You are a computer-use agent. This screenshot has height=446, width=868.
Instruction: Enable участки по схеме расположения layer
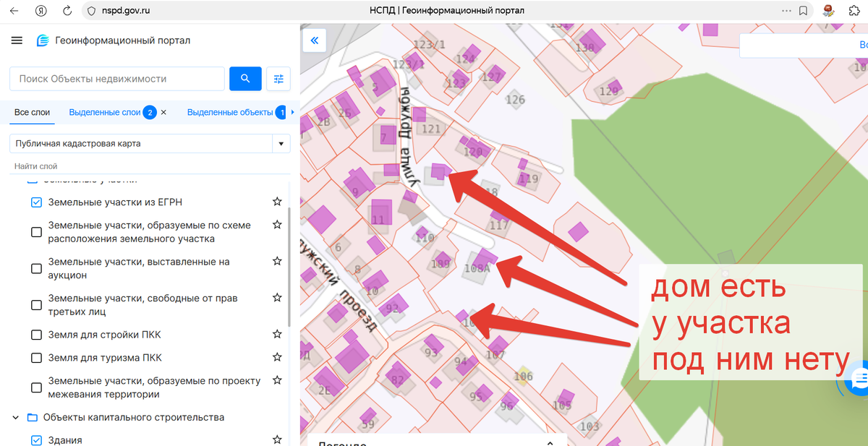(x=36, y=232)
